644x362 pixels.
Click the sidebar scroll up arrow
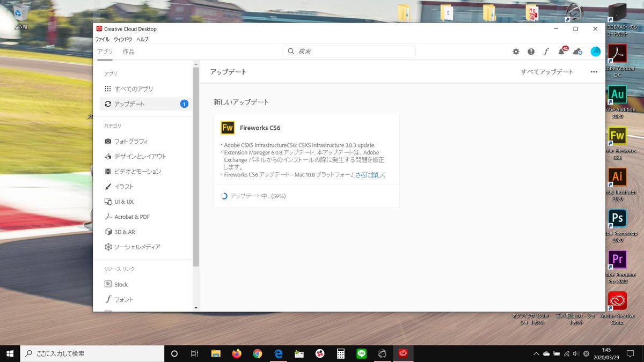(196, 64)
